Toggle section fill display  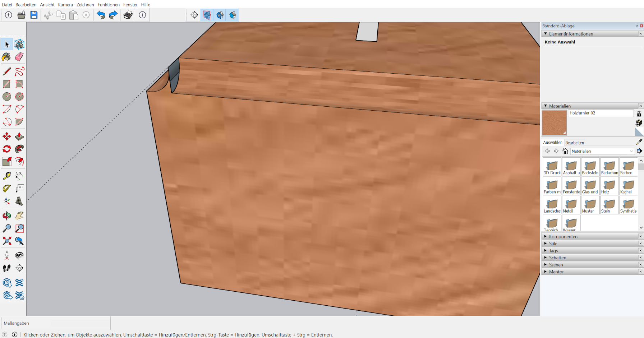(233, 15)
